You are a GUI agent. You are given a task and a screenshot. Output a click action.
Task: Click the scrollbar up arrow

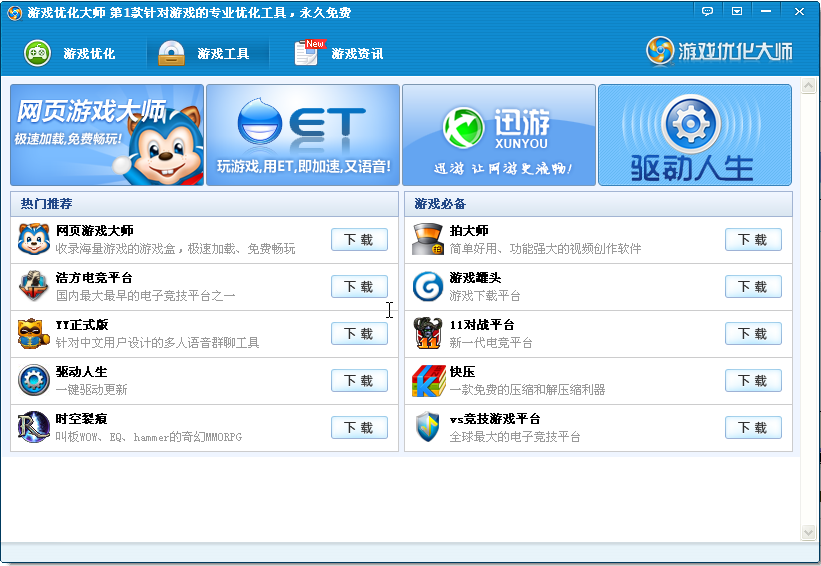tap(808, 86)
